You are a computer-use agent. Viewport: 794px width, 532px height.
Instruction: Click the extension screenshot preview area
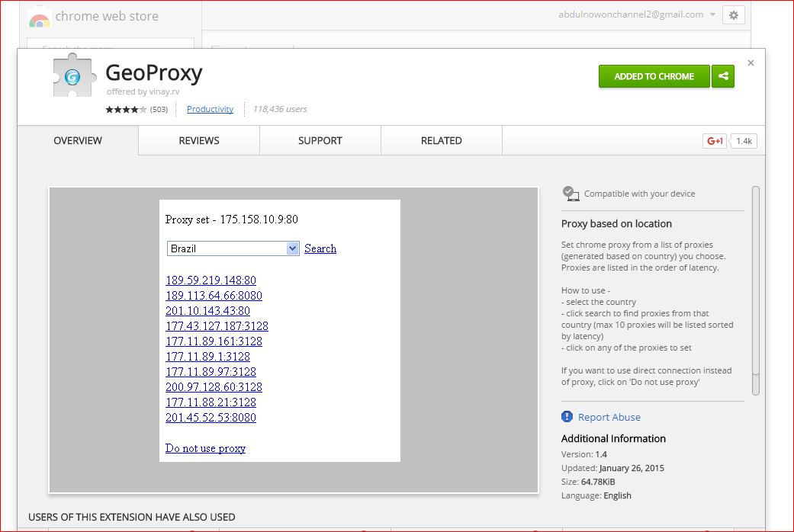294,340
